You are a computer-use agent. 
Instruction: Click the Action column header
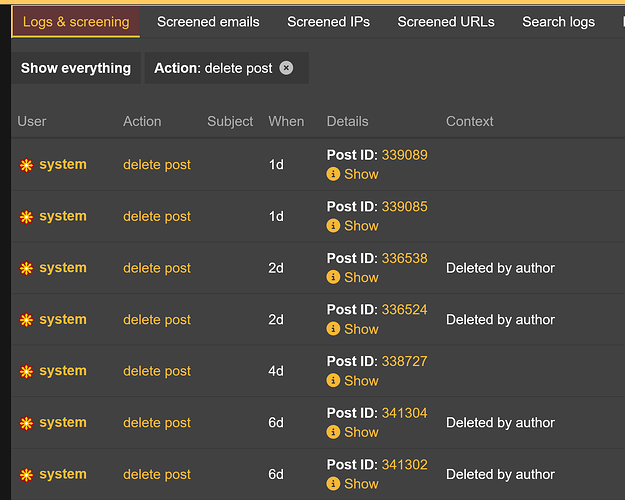142,121
